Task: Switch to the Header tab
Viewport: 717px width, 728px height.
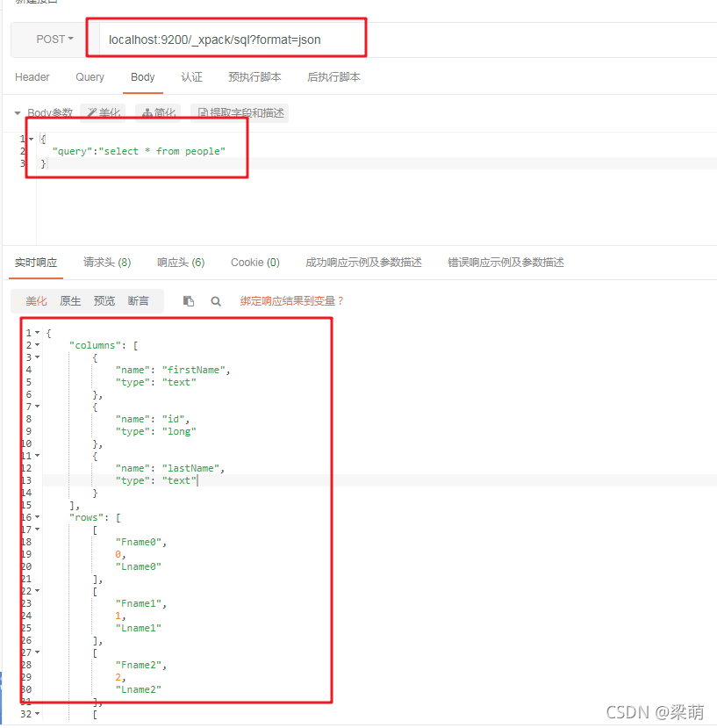Action: tap(32, 77)
